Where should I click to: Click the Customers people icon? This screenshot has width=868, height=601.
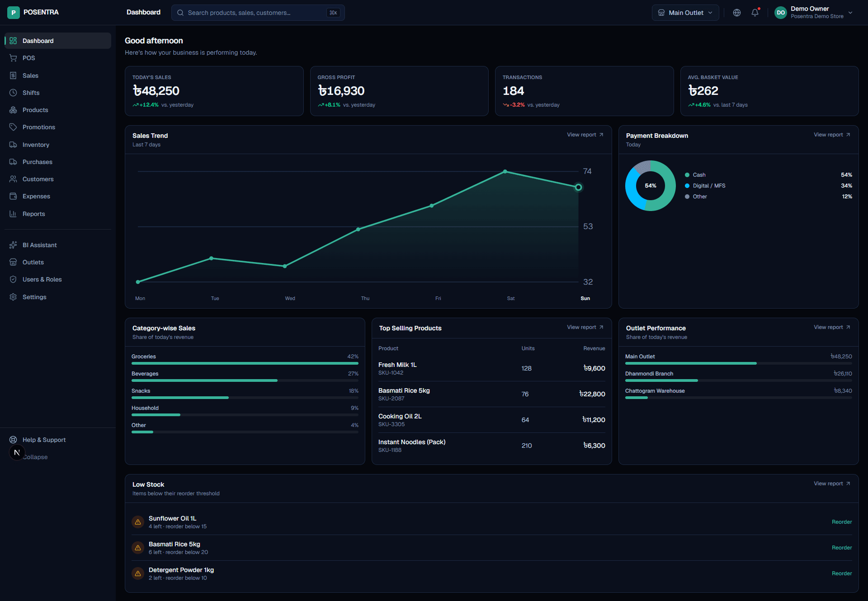(13, 179)
